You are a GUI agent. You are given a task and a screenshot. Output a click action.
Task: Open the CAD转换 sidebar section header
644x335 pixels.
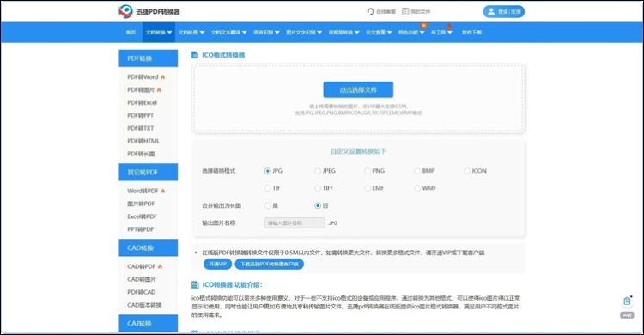click(149, 248)
